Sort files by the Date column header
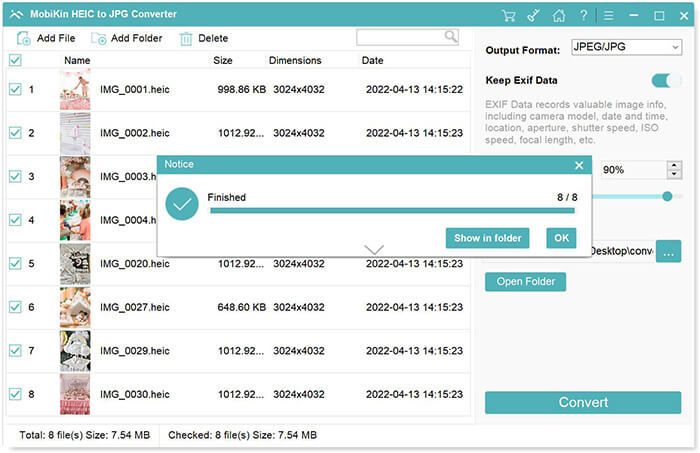 [372, 61]
